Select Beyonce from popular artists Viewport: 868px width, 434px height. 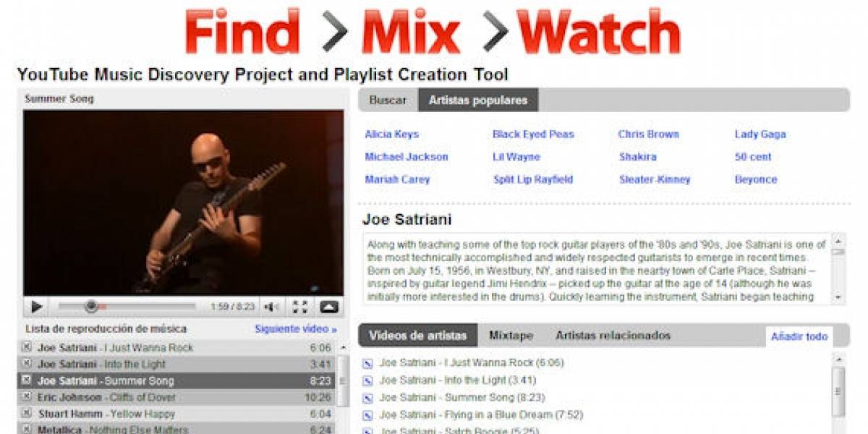click(756, 179)
